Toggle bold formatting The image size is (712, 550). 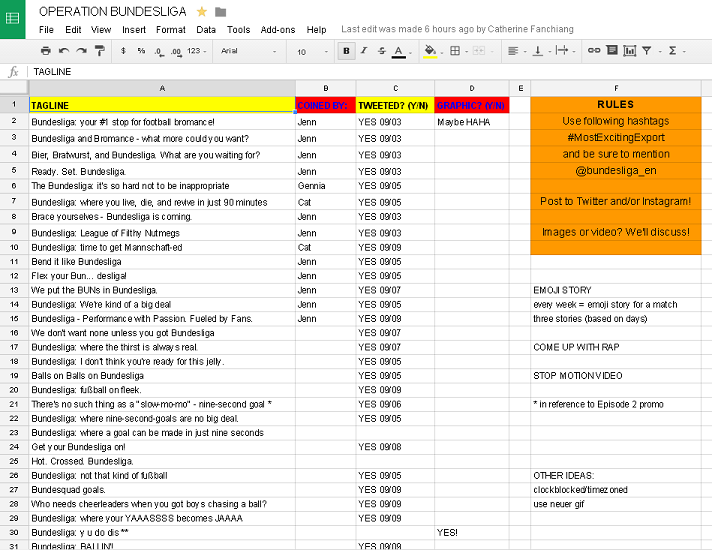click(x=346, y=51)
